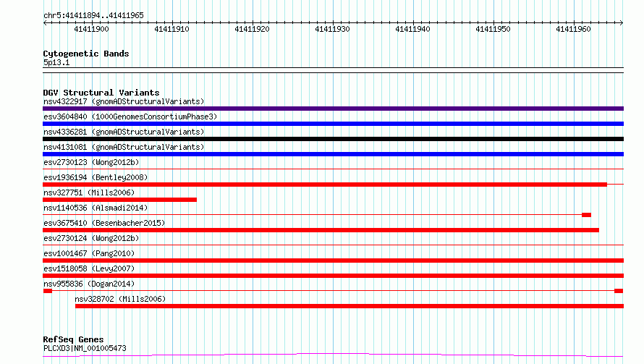Open variant nsv955836 Dogan2014 label
The width and height of the screenshot is (644, 364).
click(89, 284)
